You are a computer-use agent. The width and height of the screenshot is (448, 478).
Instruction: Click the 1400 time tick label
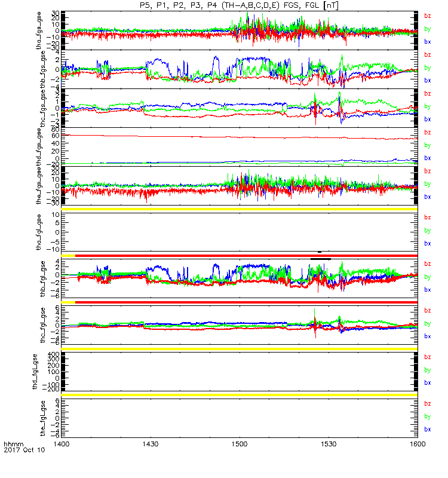point(62,444)
